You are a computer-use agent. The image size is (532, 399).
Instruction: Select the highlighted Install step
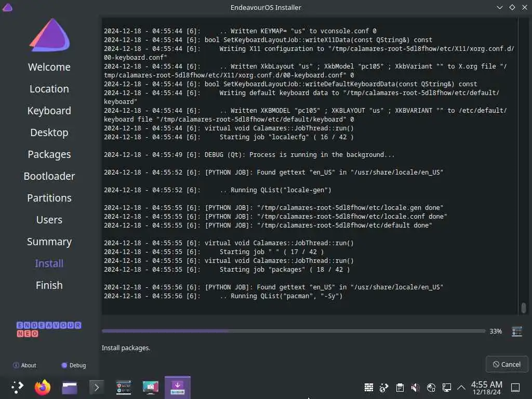(x=49, y=263)
